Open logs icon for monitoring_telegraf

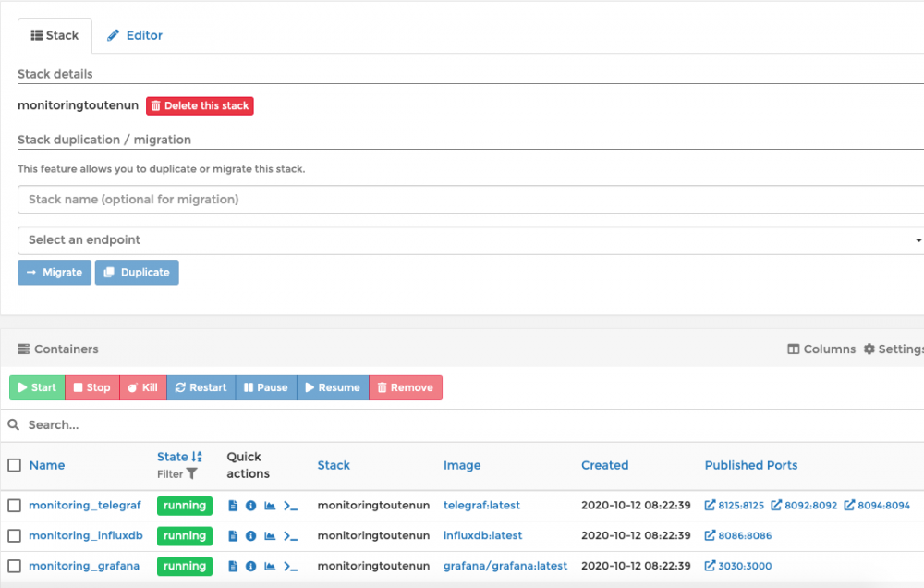(233, 506)
